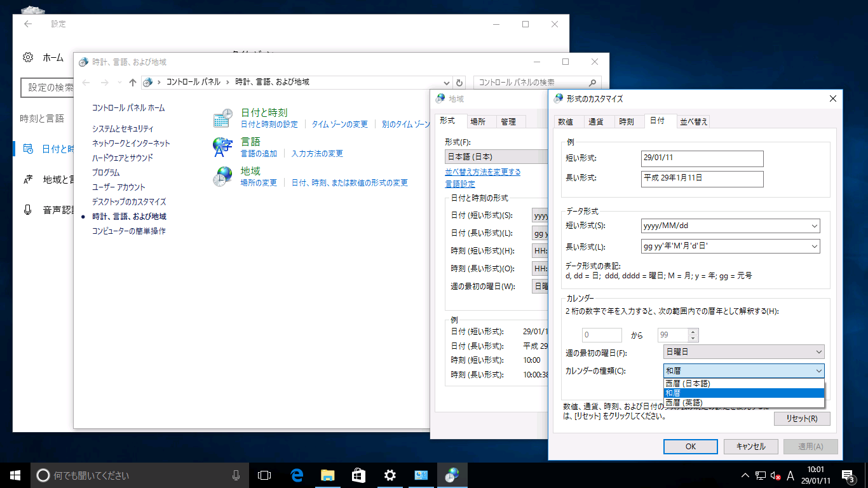The image size is (868, 488).
Task: Click the Settings Home gear icon
Action: coord(28,57)
